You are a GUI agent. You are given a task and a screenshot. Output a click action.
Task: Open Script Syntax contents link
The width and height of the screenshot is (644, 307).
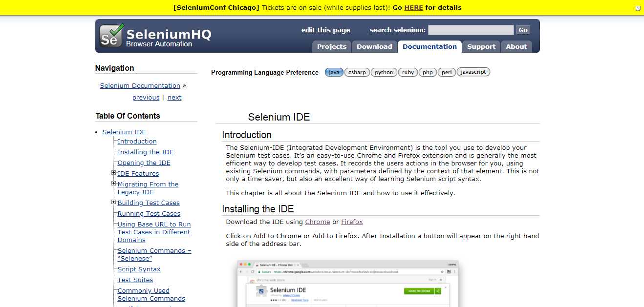click(139, 269)
